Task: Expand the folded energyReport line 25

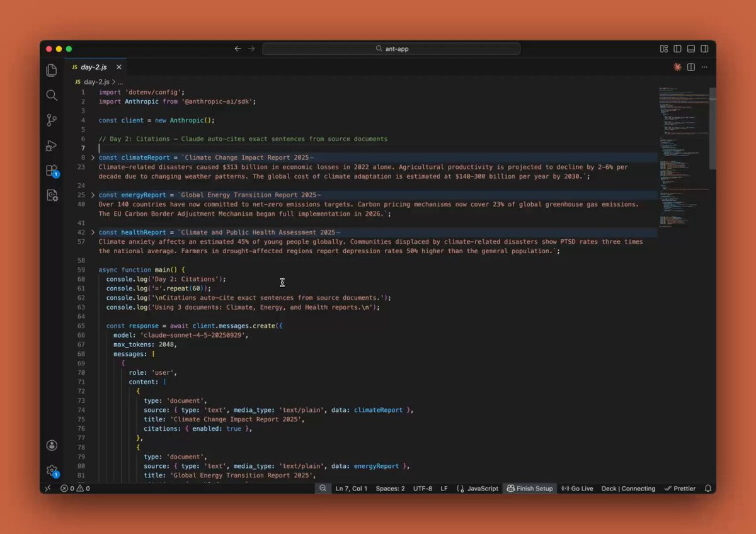Action: click(93, 195)
